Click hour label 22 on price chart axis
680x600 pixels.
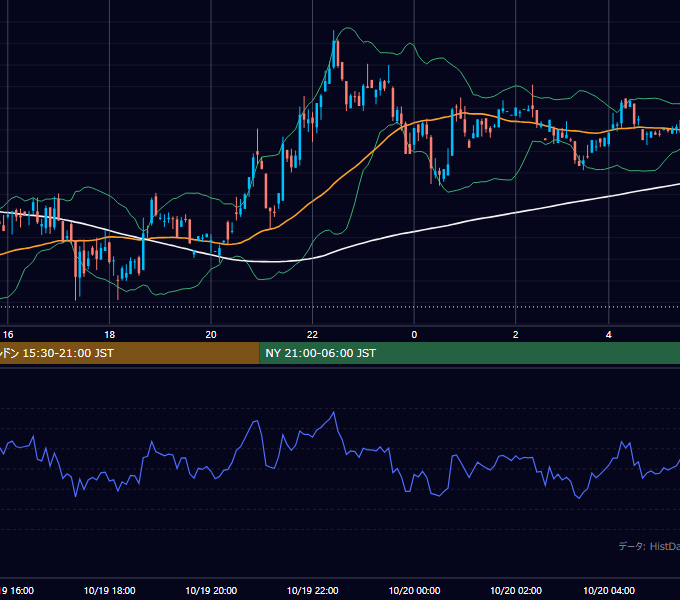(312, 334)
